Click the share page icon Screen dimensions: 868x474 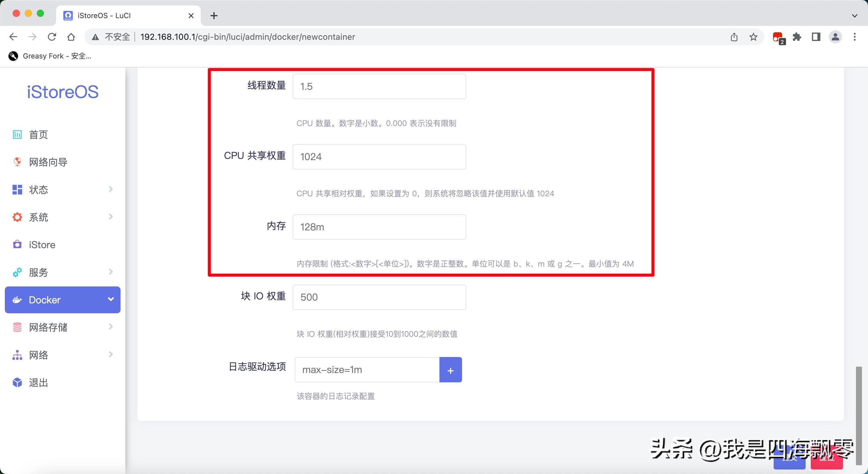[x=734, y=37]
